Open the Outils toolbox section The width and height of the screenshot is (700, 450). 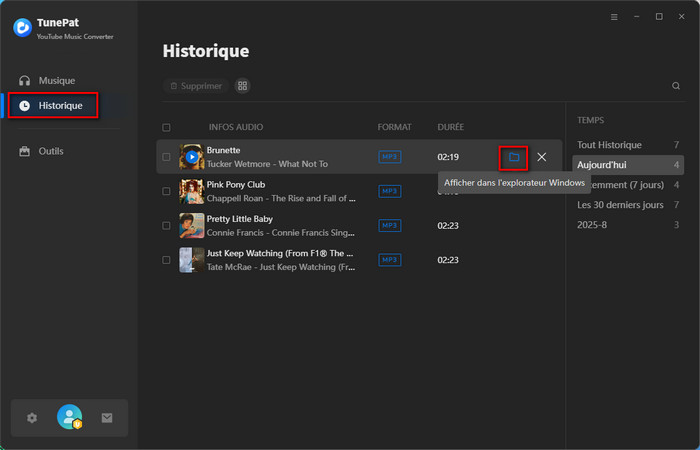pos(41,151)
